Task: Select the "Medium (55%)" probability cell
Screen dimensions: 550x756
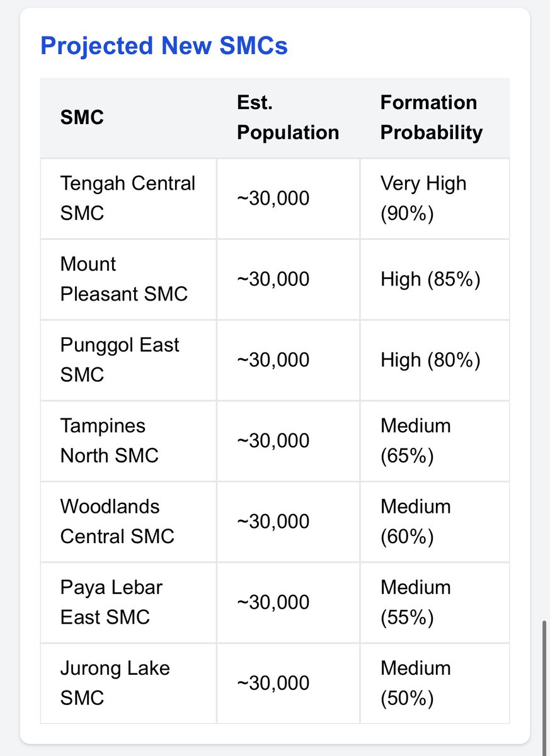Action: (x=416, y=602)
